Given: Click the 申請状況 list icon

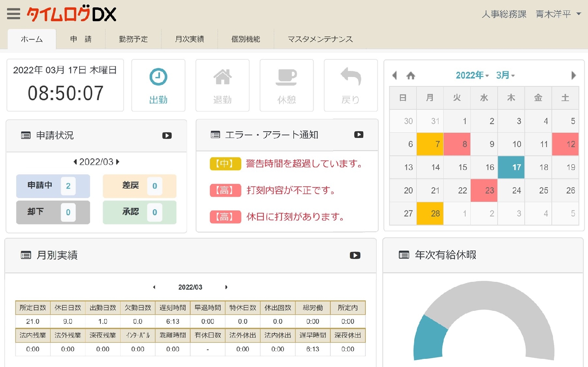Looking at the screenshot, I should (26, 136).
